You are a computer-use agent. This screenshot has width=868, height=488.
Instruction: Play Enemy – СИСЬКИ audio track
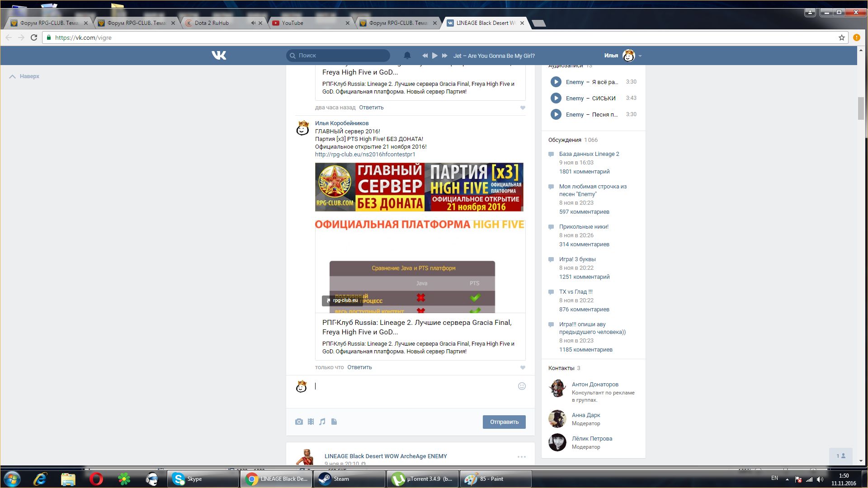pos(556,98)
